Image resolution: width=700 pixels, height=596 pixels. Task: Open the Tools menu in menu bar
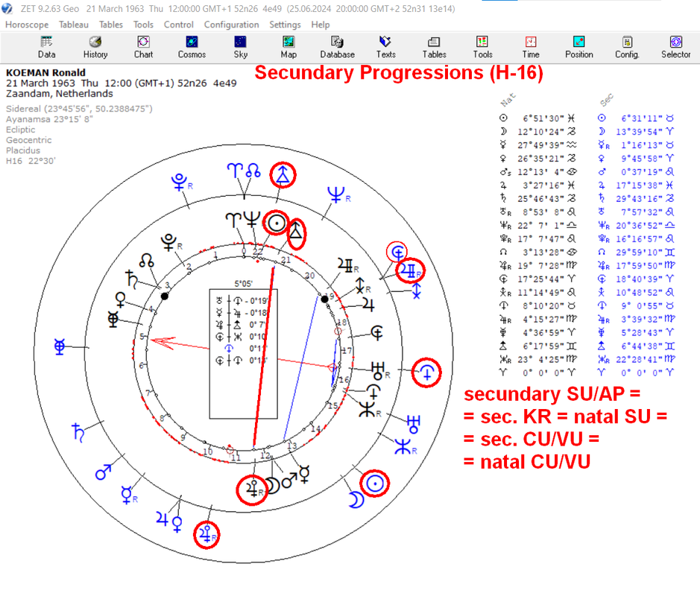[x=143, y=25]
